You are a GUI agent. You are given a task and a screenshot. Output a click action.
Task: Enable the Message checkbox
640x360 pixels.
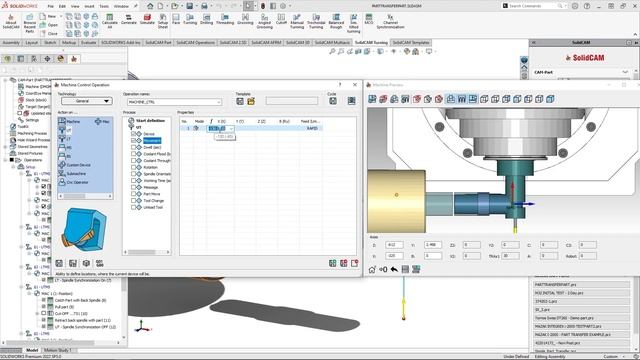coord(133,187)
